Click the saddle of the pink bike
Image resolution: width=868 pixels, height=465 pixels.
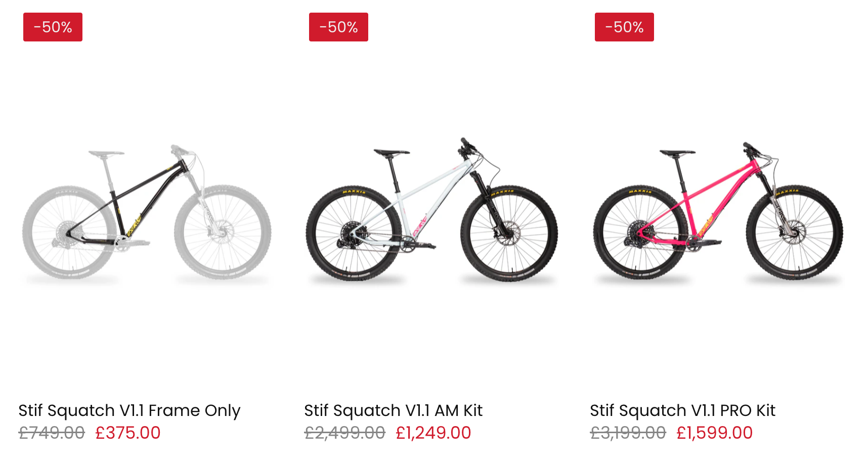[x=677, y=152]
